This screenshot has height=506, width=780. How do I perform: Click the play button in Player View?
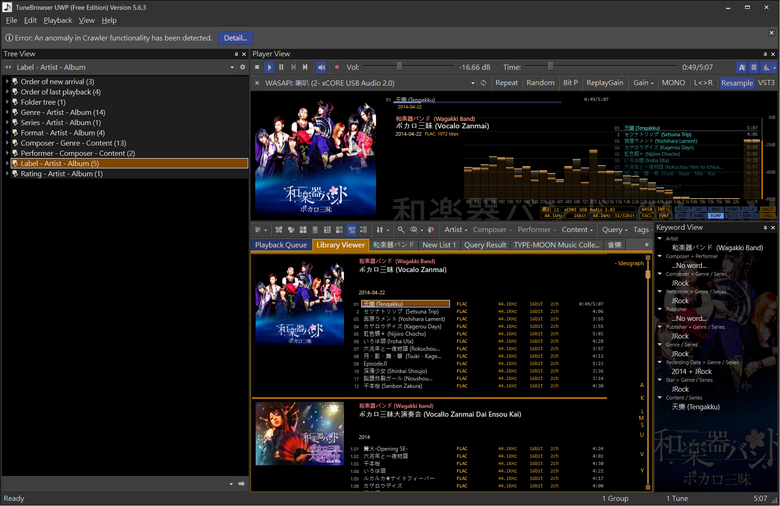269,67
